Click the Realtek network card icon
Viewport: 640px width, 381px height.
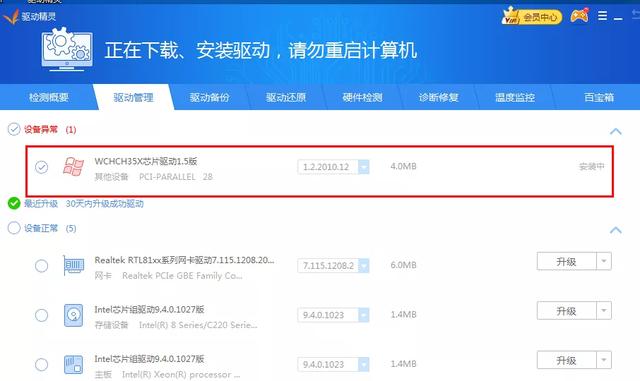pos(73,265)
